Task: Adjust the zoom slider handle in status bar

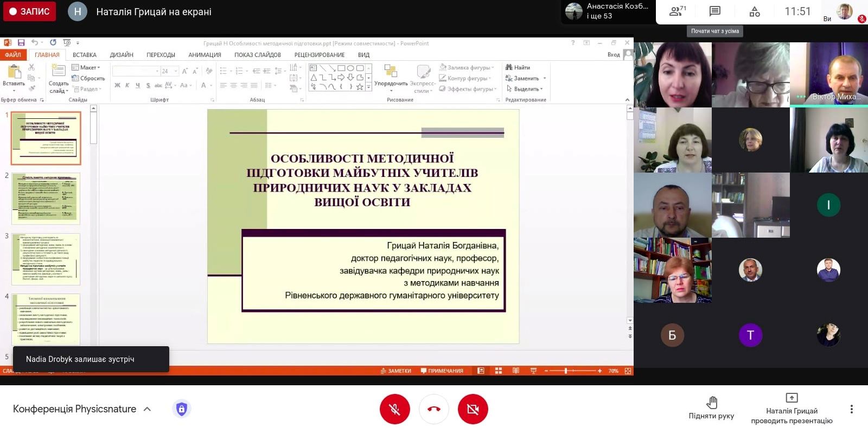Action: pyautogui.click(x=566, y=371)
